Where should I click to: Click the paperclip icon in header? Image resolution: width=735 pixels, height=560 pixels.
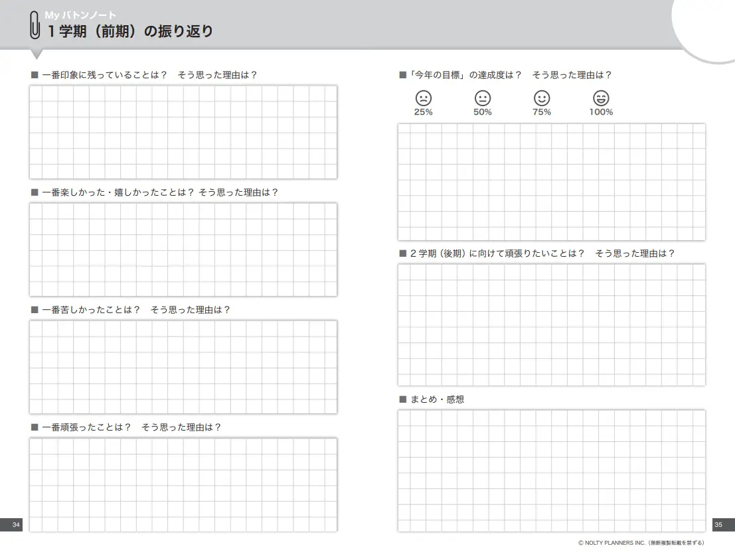pos(35,25)
